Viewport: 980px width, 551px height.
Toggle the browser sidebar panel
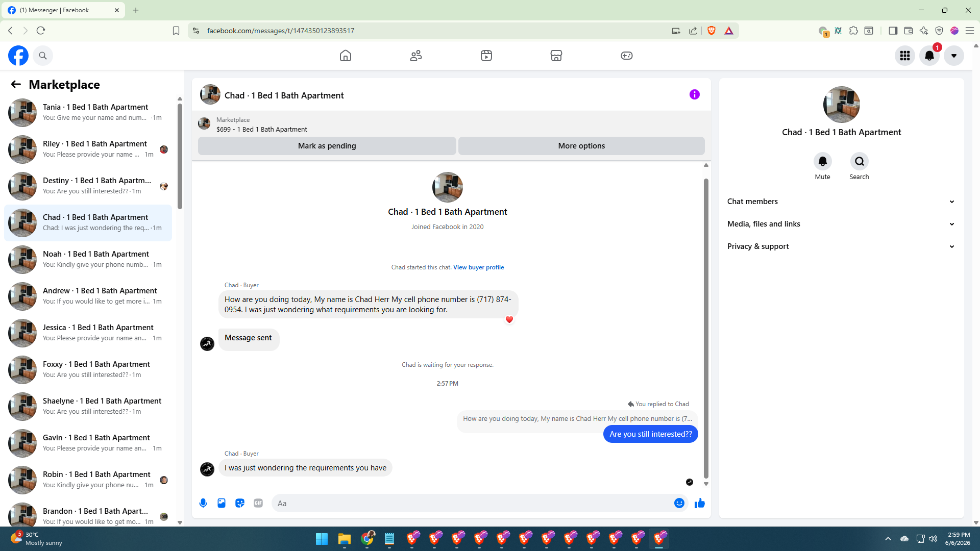pyautogui.click(x=893, y=31)
